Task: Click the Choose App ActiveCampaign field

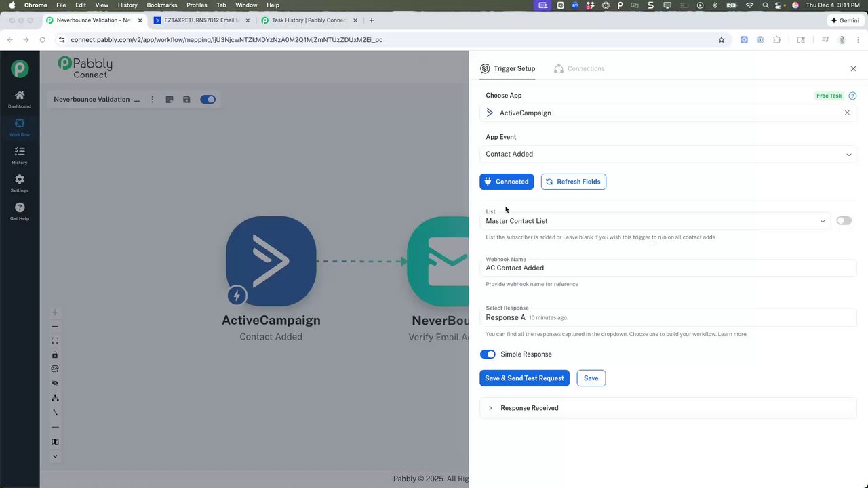Action: tap(668, 113)
